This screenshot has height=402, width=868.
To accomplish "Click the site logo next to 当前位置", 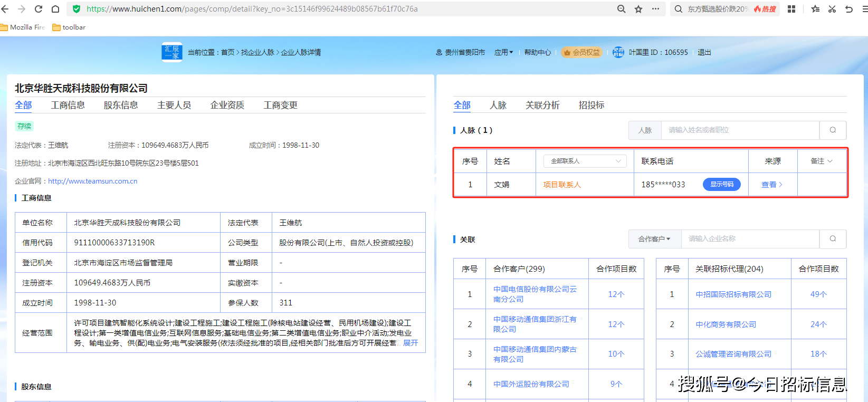I will pos(172,52).
